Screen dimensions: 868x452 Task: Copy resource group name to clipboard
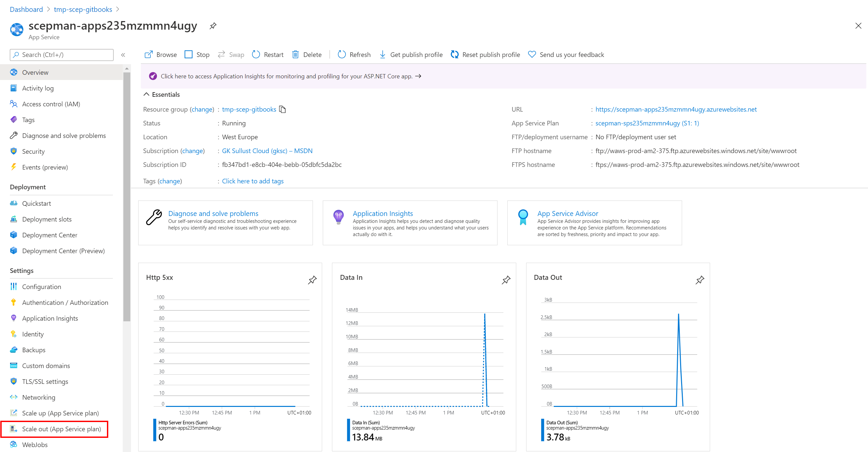pos(282,110)
